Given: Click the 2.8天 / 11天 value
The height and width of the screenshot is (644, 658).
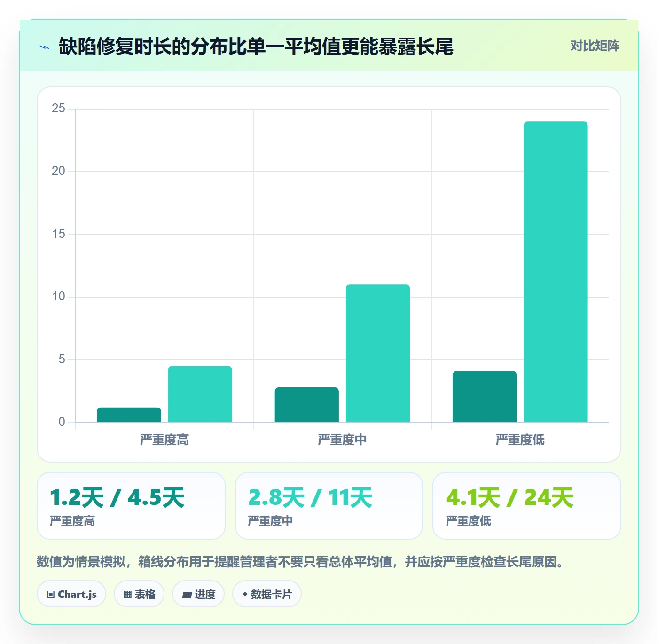Looking at the screenshot, I should (310, 497).
